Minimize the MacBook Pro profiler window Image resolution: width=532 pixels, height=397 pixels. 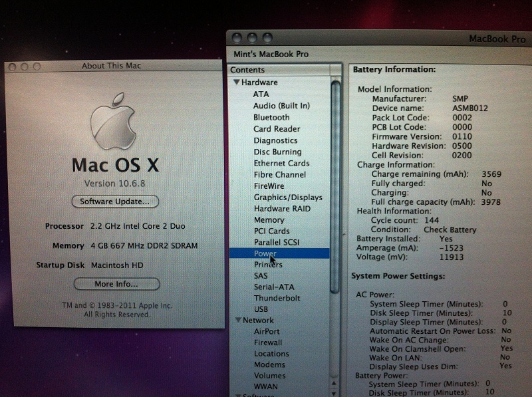(252, 38)
